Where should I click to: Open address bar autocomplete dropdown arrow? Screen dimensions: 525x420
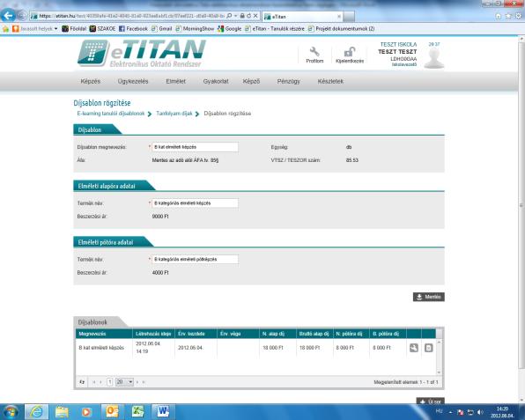pos(236,16)
